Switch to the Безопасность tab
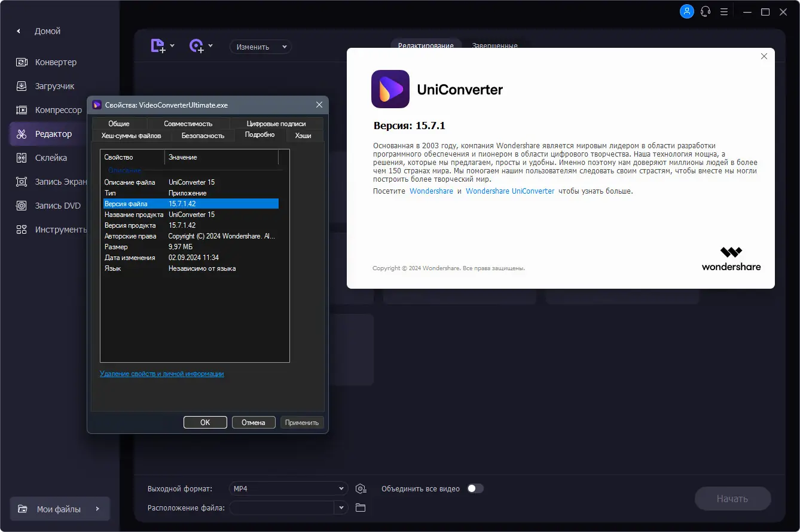Viewport: 800px width, 532px height. [203, 136]
